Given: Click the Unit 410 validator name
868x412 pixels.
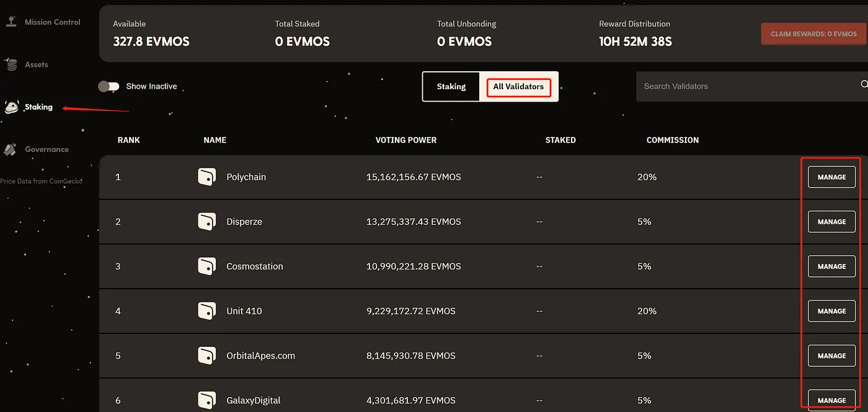Looking at the screenshot, I should point(244,311).
